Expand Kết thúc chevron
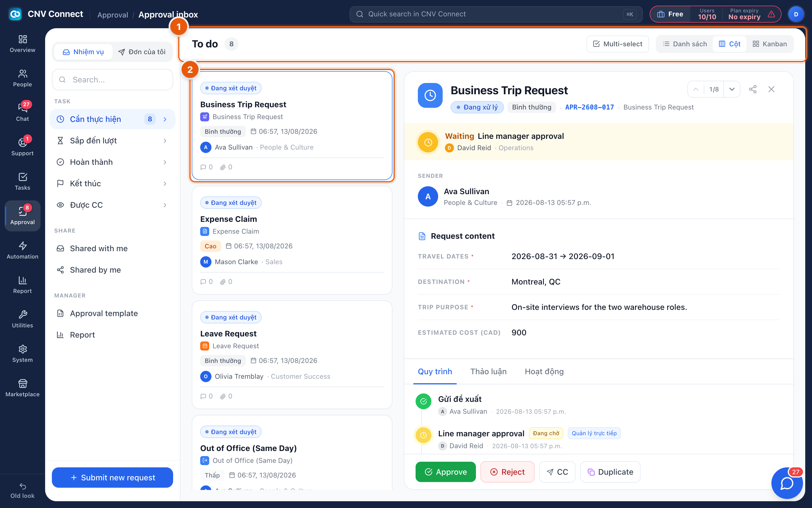The height and width of the screenshot is (508, 812). [x=165, y=184]
